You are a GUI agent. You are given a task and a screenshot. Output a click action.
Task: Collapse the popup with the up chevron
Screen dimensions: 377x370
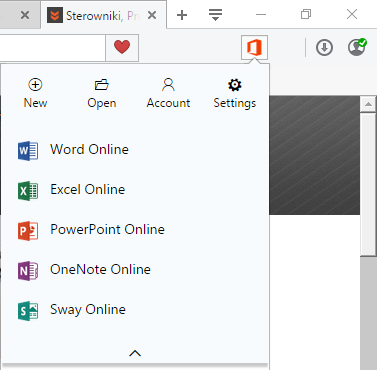pos(135,353)
